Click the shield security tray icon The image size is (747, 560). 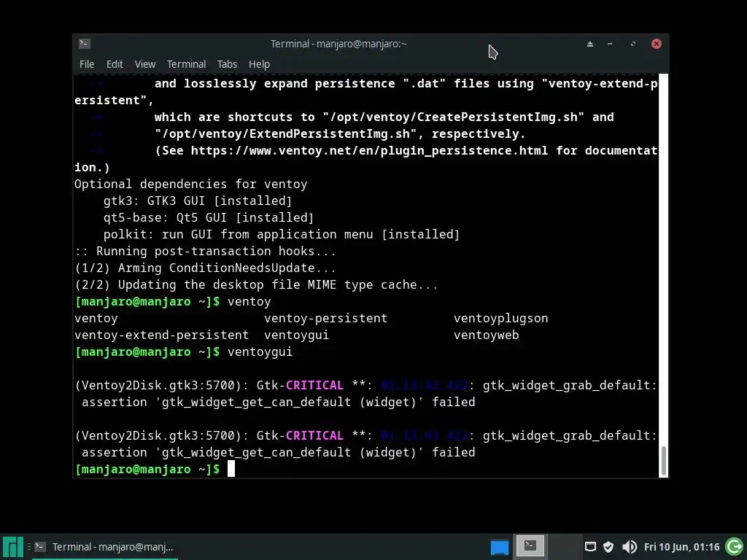608,547
